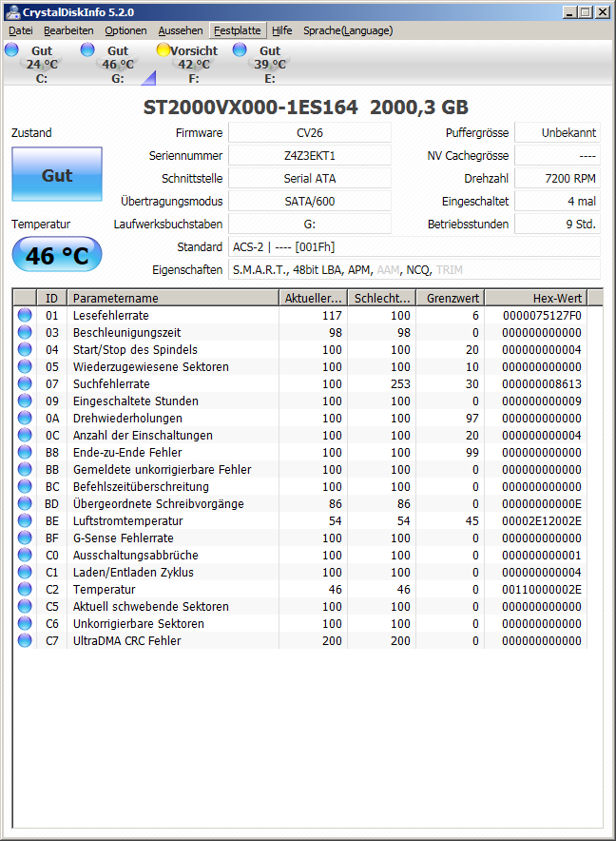This screenshot has height=841, width=616.
Task: Open the Datei menu
Action: pyautogui.click(x=21, y=30)
